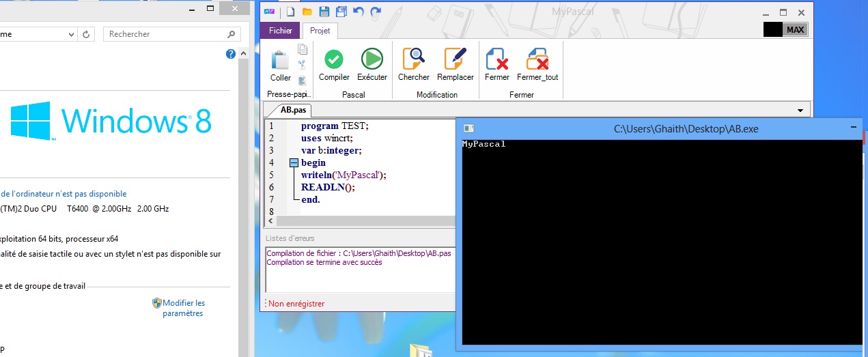
Task: Switch to the Projet ribbon tab
Action: [320, 31]
